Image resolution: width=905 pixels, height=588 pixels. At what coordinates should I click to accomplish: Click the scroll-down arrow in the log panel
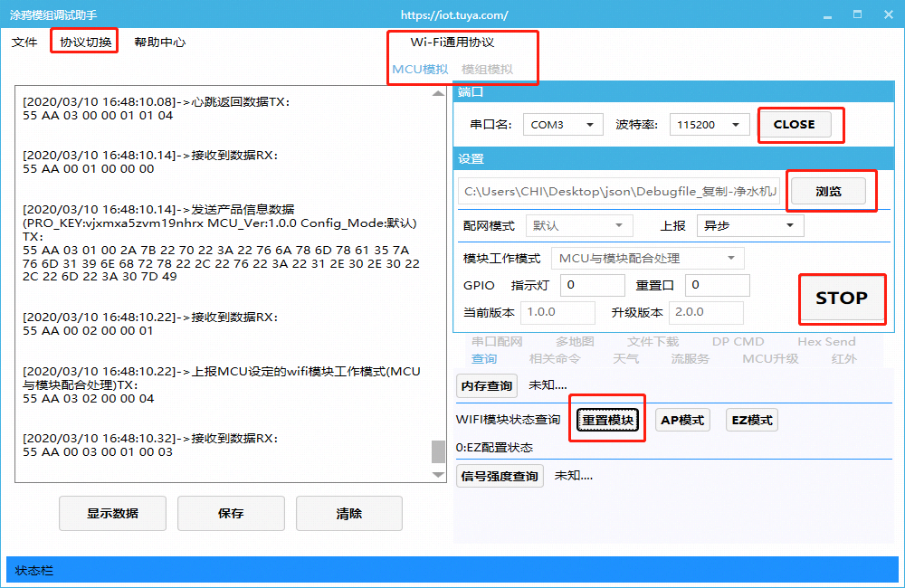click(x=438, y=475)
